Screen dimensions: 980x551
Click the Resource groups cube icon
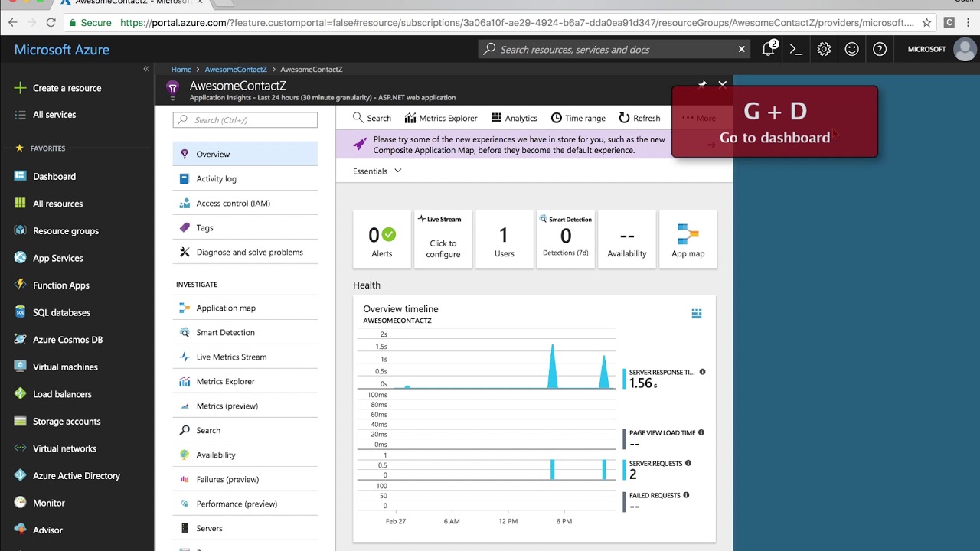pos(20,230)
